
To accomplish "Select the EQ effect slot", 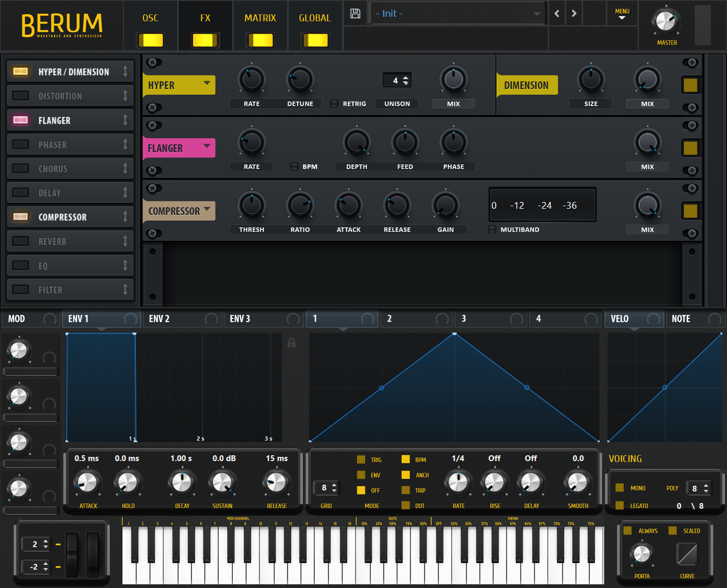I will tap(70, 265).
